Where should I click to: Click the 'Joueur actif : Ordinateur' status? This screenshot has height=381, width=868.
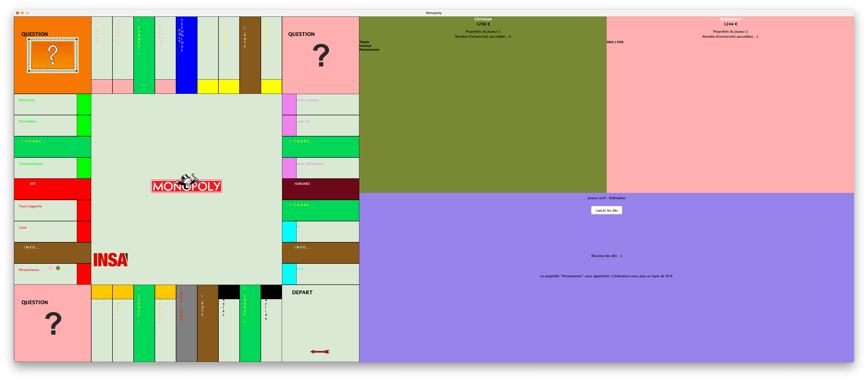[606, 198]
